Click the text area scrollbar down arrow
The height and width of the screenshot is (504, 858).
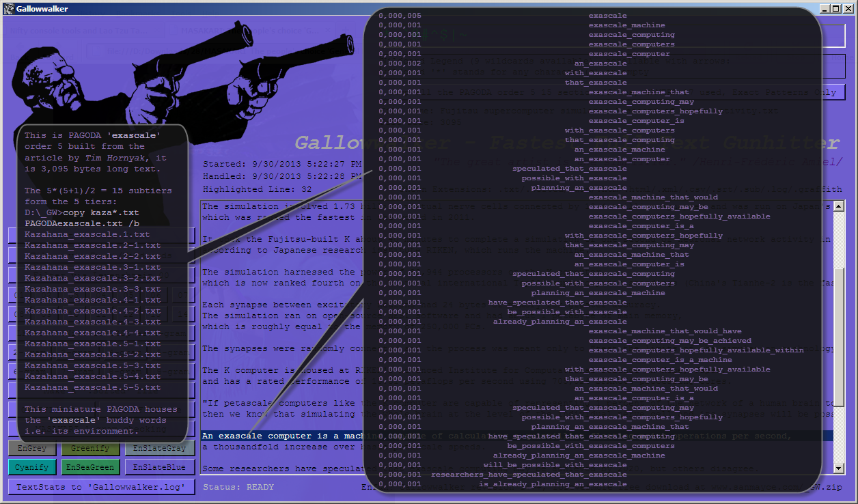[840, 468]
